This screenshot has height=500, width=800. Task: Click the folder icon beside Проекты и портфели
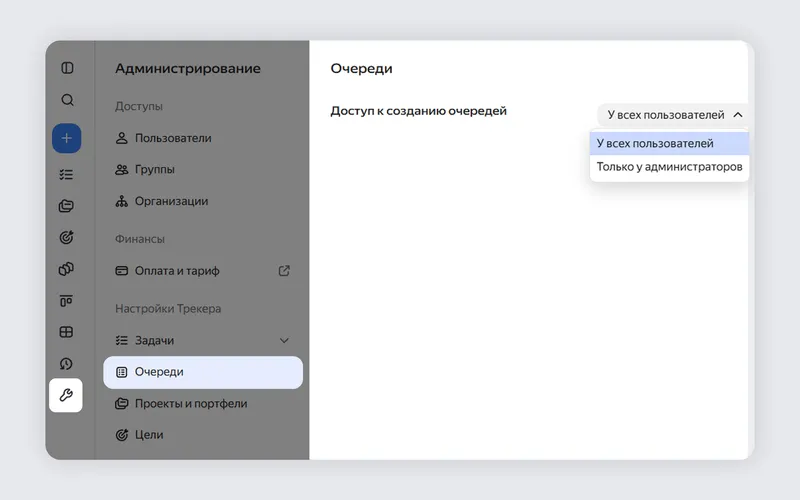121,404
